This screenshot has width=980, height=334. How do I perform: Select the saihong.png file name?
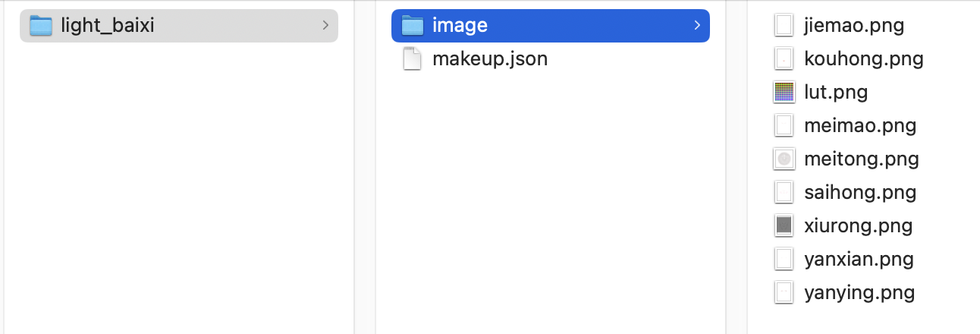coord(860,192)
